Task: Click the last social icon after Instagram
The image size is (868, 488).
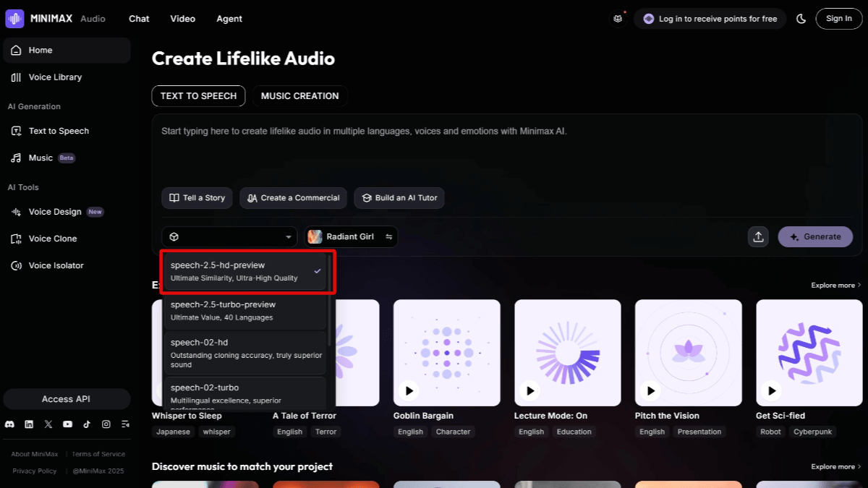Action: pyautogui.click(x=125, y=424)
